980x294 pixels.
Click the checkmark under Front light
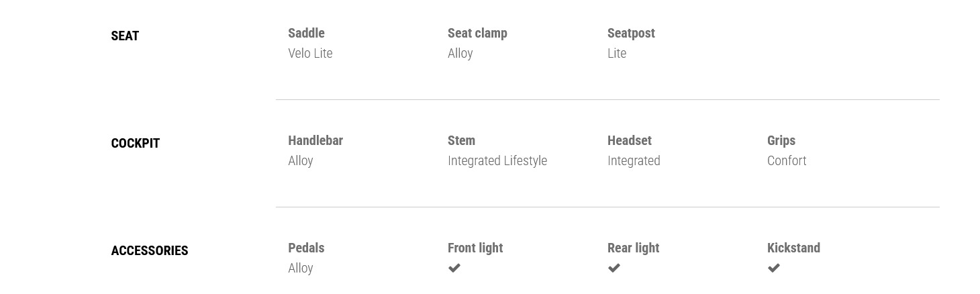(x=454, y=268)
